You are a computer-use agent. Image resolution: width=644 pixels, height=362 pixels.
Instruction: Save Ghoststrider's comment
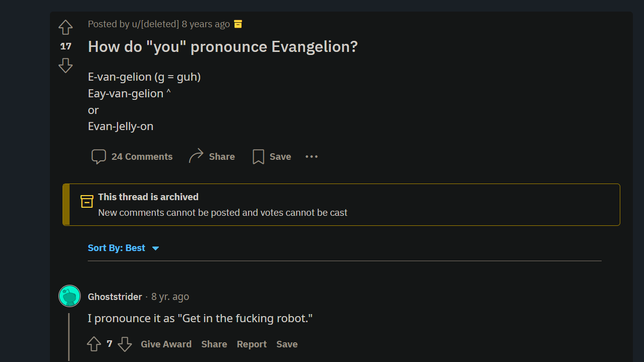pyautogui.click(x=287, y=344)
